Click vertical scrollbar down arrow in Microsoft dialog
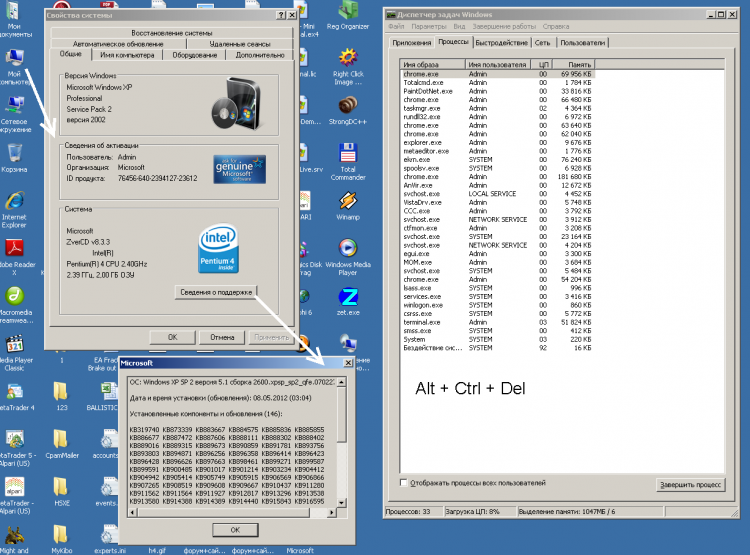 coord(342,502)
